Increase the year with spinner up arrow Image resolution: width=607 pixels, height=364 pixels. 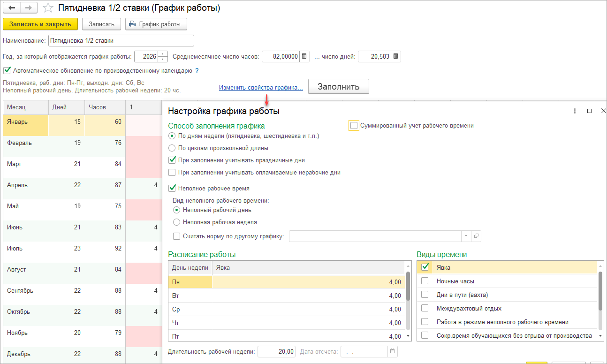(x=163, y=54)
